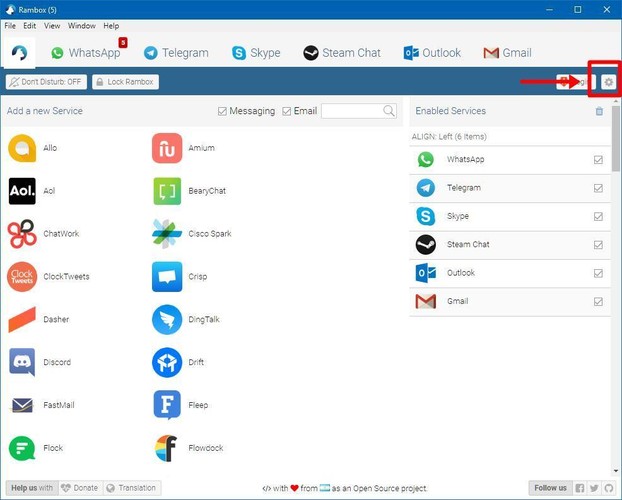This screenshot has width=622, height=500.
Task: Select the Outlook enabled service row
Action: point(510,273)
